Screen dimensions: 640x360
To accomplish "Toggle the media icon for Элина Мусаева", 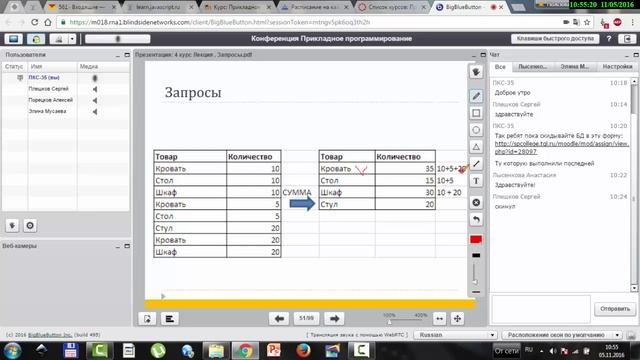I will (95, 111).
